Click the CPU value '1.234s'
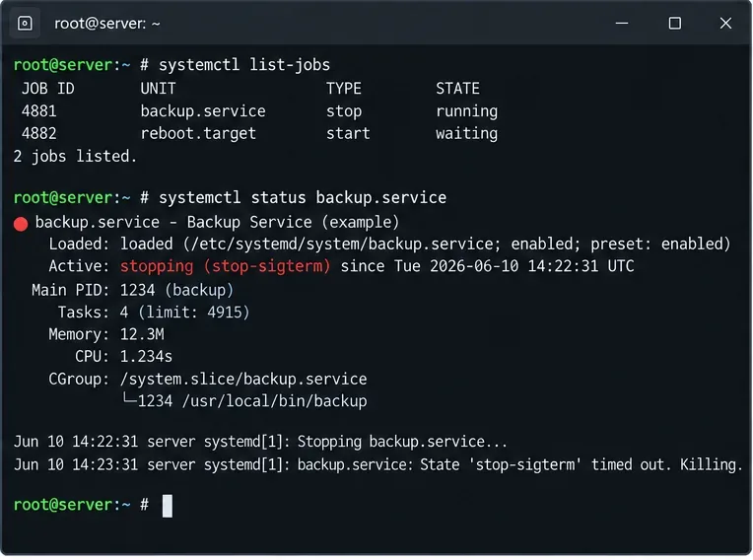 [146, 356]
